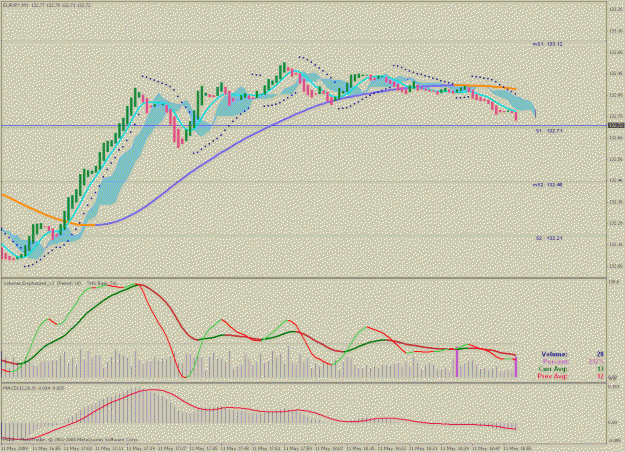Click the 11 May 18:55 time axis label
This screenshot has height=452, width=625.
[517, 448]
